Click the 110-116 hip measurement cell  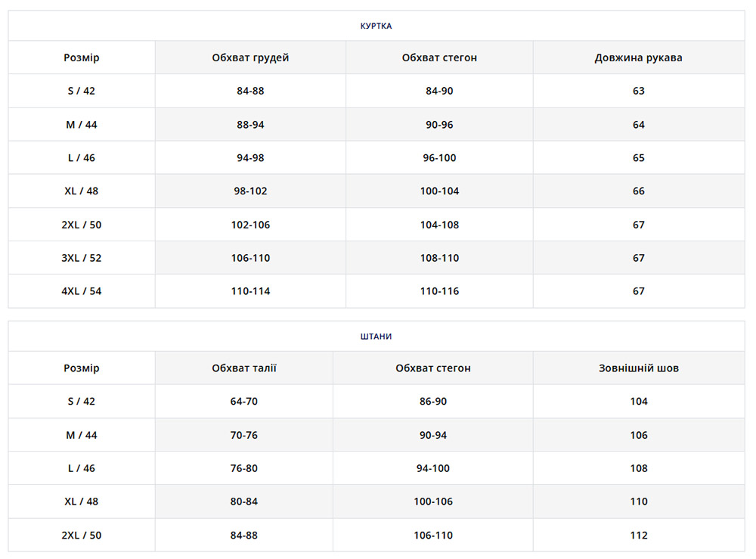(x=439, y=291)
